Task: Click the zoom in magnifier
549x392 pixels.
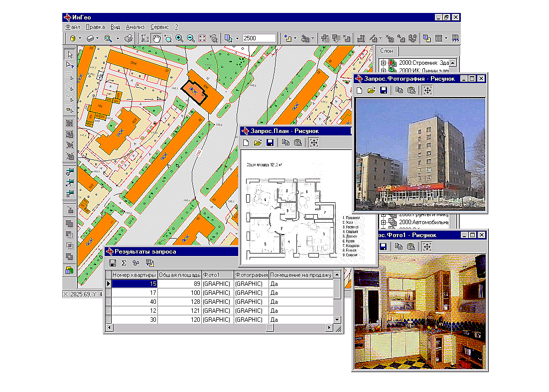Action: pyautogui.click(x=179, y=38)
